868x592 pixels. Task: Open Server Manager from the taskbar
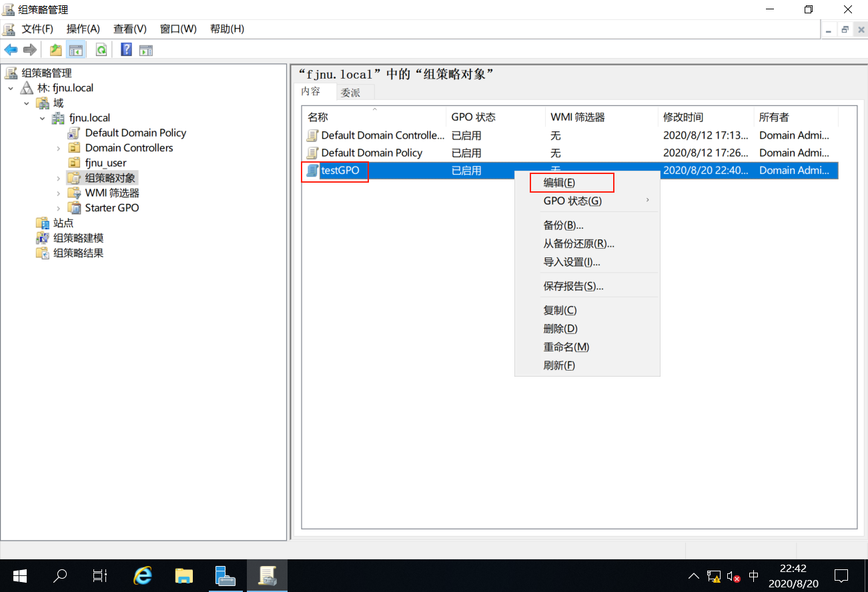225,575
